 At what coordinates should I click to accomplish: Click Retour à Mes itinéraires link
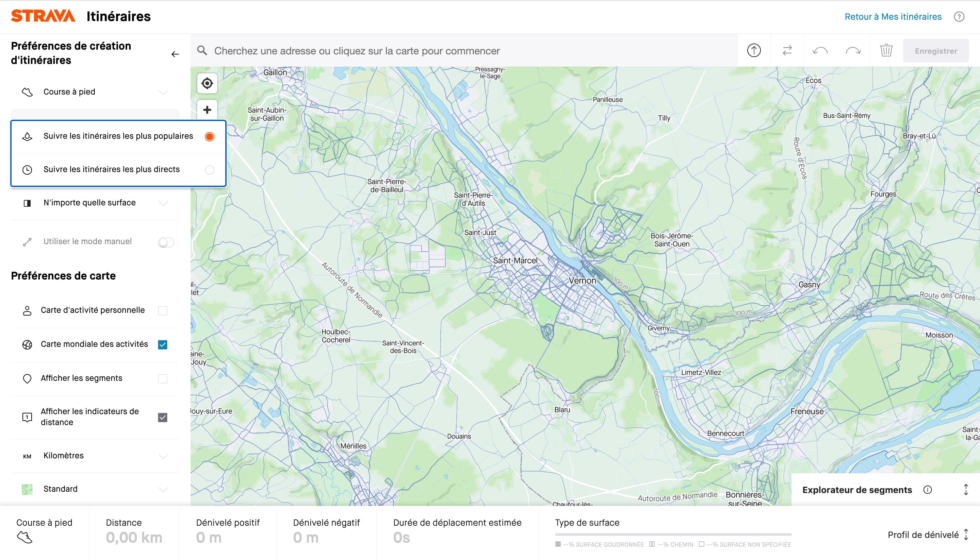[893, 17]
